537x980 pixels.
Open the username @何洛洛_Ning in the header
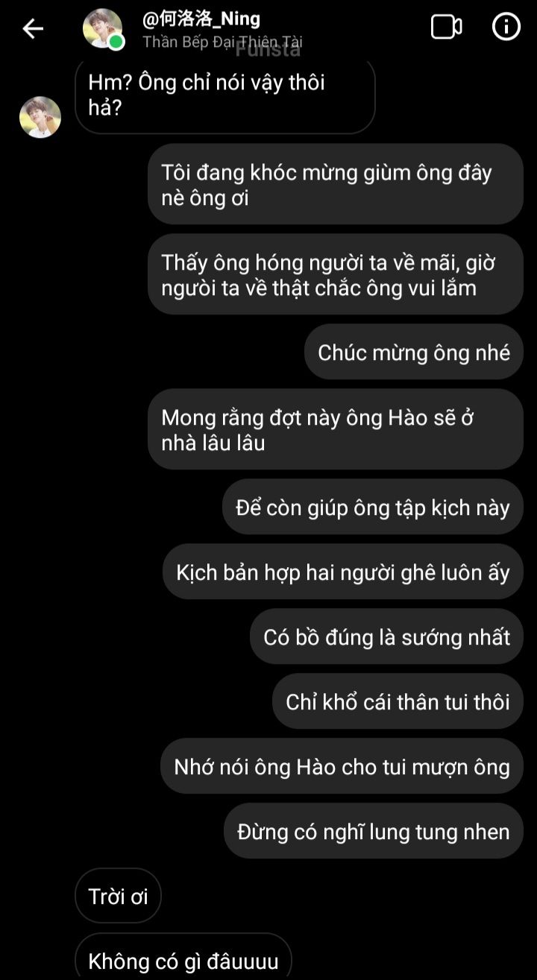point(201,19)
